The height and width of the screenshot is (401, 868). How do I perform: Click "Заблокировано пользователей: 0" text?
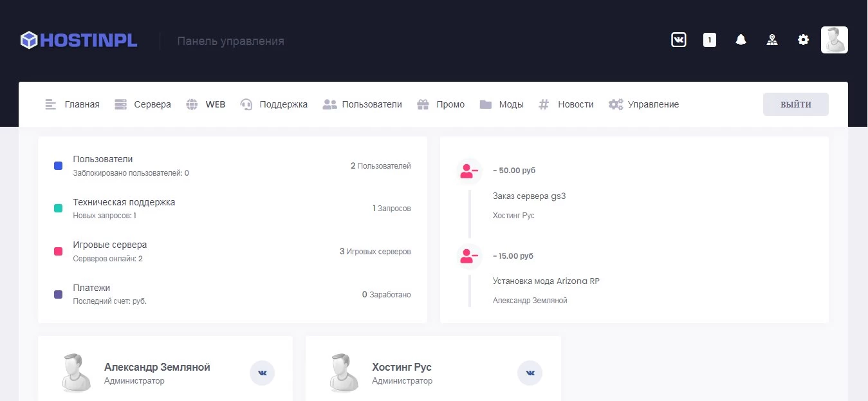(131, 173)
